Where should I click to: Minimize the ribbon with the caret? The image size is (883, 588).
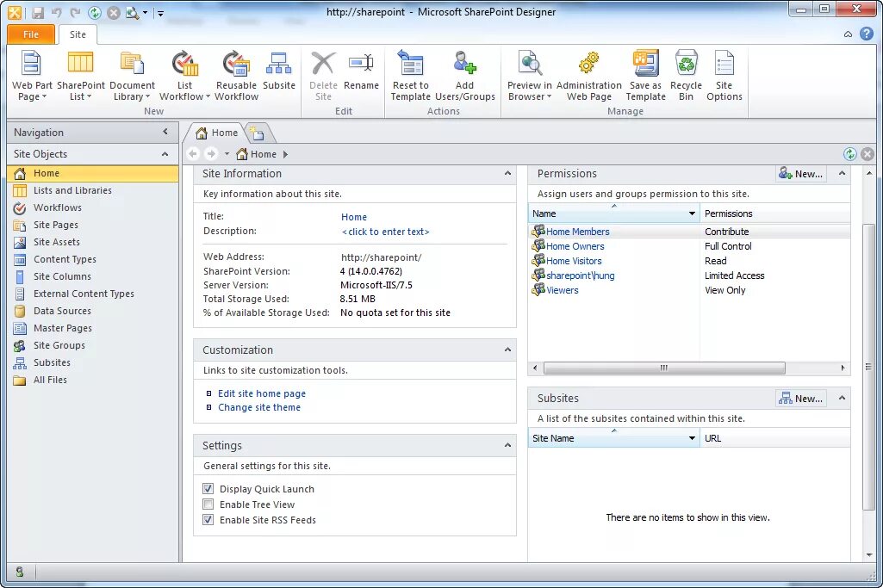pos(848,34)
